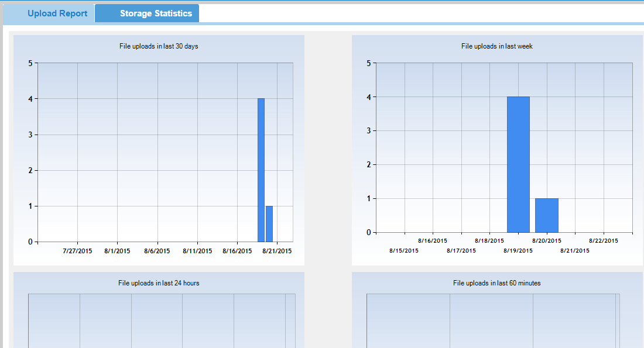
Task: Click the 'File uploads in last week' title
Action: pos(497,46)
